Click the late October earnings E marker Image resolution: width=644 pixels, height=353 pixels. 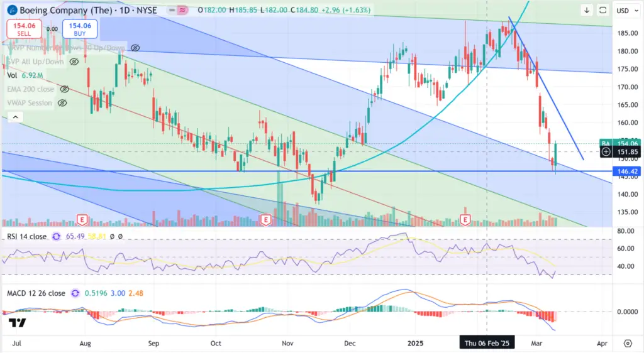click(x=265, y=220)
